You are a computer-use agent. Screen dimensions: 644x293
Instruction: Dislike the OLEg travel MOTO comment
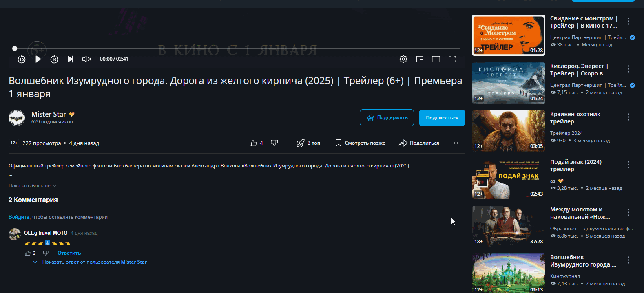point(46,253)
